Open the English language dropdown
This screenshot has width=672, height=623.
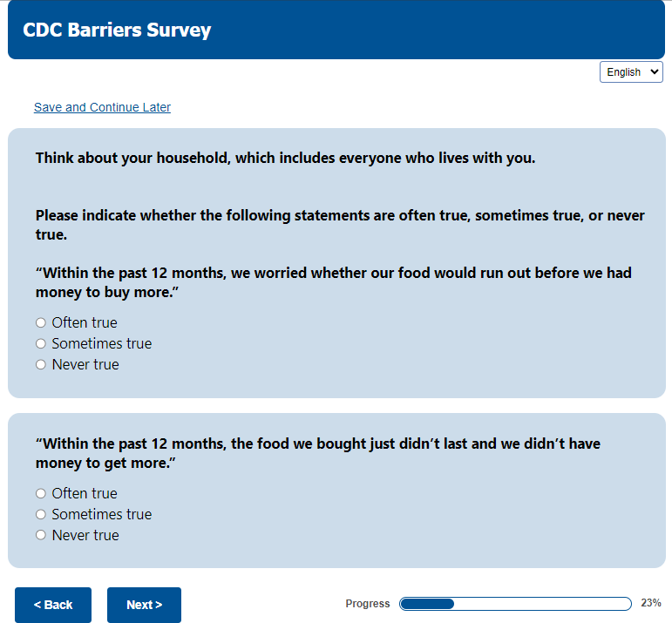pos(630,72)
